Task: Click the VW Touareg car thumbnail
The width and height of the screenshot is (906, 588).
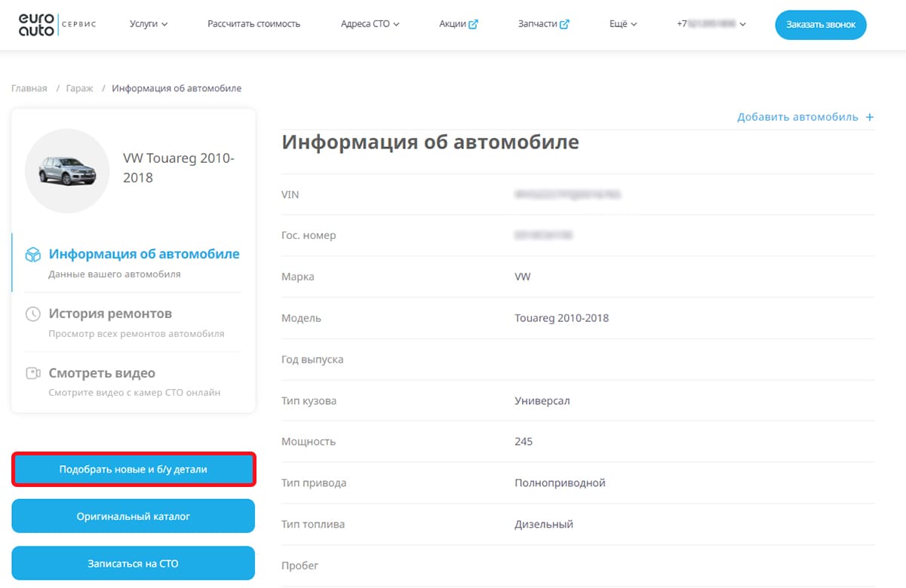Action: pyautogui.click(x=67, y=170)
